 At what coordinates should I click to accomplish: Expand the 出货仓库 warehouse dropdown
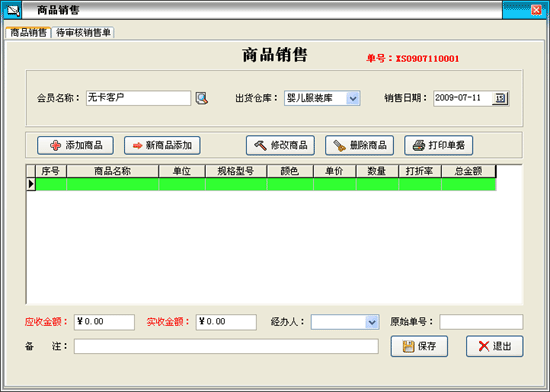point(353,98)
